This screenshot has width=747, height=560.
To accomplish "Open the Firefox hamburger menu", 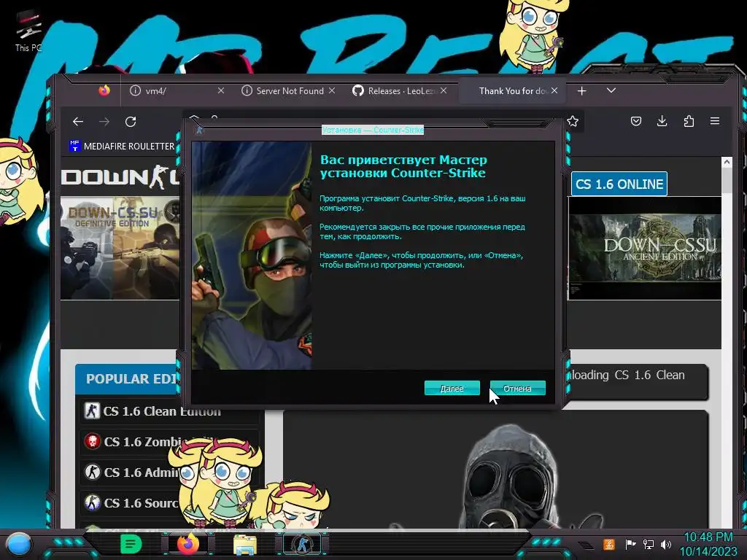I will pos(715,121).
